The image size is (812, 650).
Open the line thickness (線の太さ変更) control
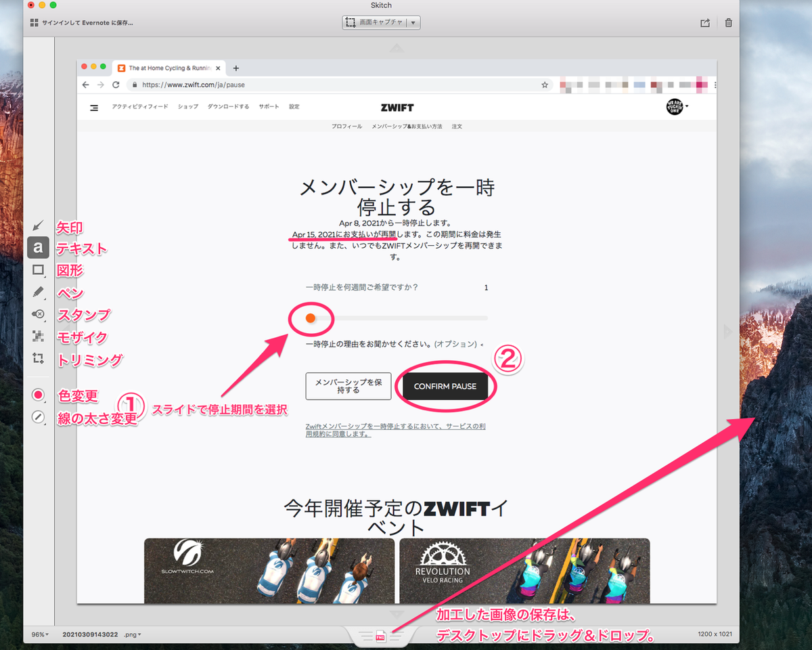pos(38,416)
